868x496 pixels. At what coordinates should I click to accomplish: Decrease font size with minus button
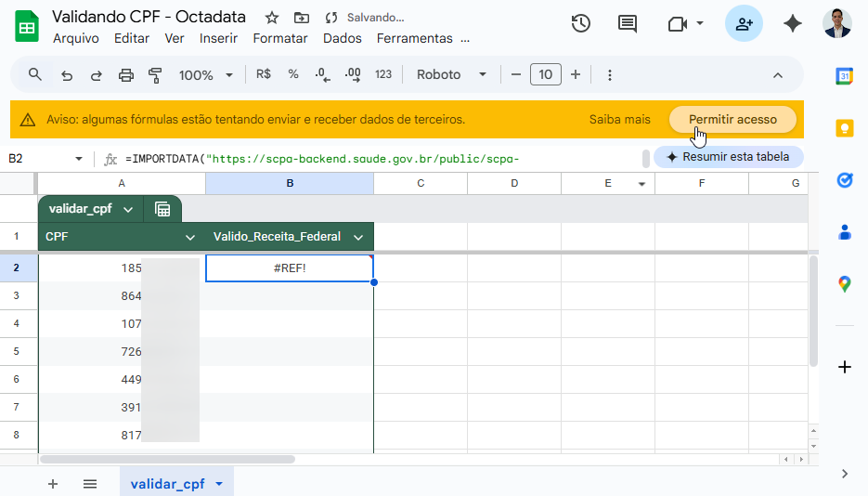(516, 74)
